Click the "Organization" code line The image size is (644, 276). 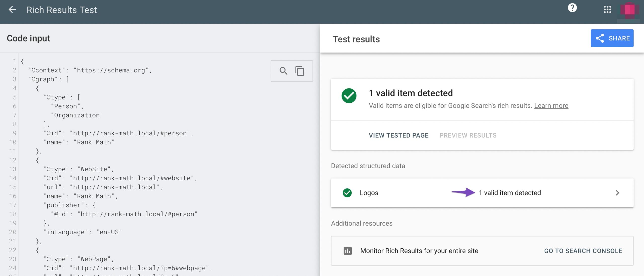[77, 115]
